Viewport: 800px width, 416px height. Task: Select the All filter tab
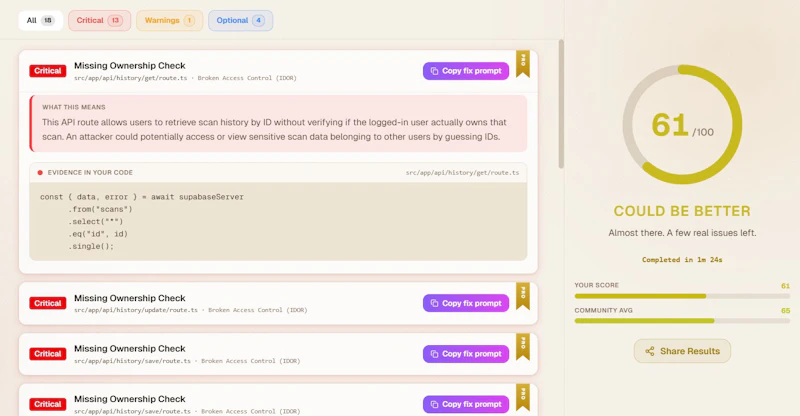40,20
